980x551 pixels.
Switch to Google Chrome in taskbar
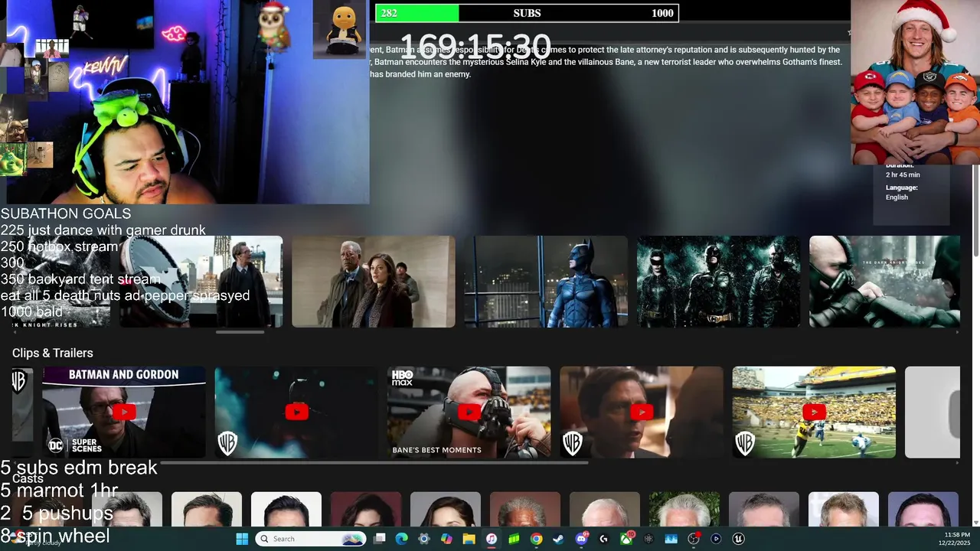[x=536, y=539]
